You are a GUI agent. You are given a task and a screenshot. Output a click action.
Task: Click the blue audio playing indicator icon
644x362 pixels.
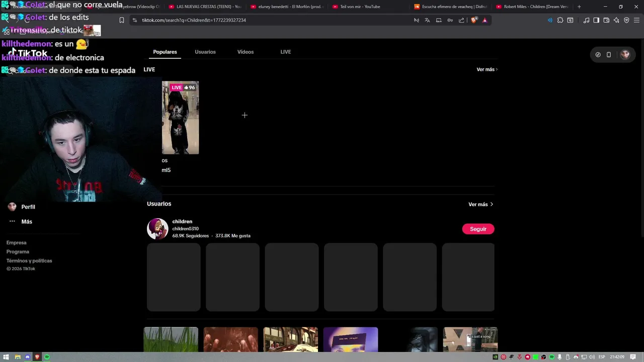(549, 20)
